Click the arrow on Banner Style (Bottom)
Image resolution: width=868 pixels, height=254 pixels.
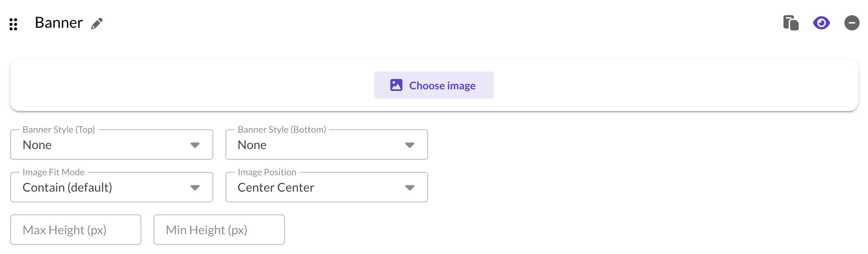tap(410, 145)
